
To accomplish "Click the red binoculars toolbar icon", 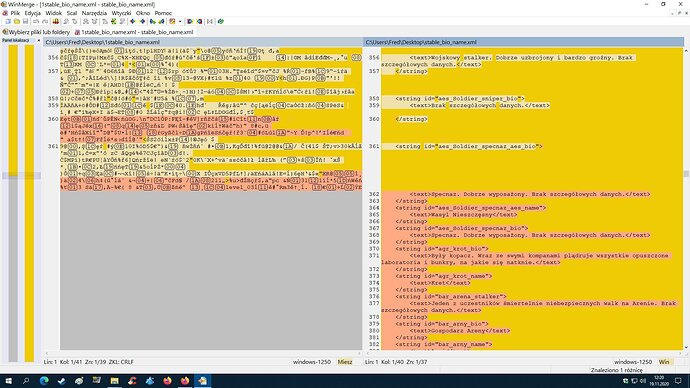I will click(56, 21).
